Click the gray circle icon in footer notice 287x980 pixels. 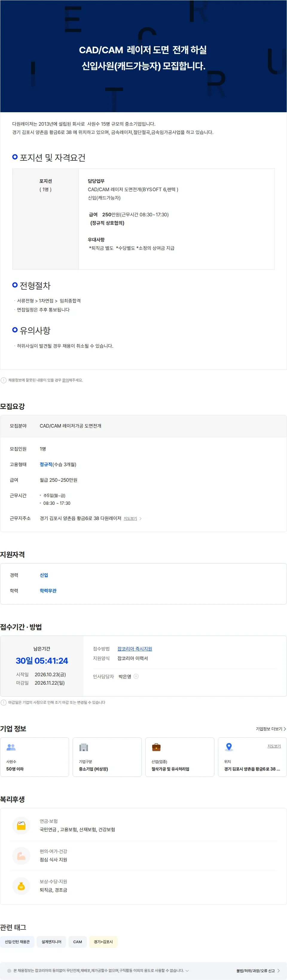[x=9, y=971]
